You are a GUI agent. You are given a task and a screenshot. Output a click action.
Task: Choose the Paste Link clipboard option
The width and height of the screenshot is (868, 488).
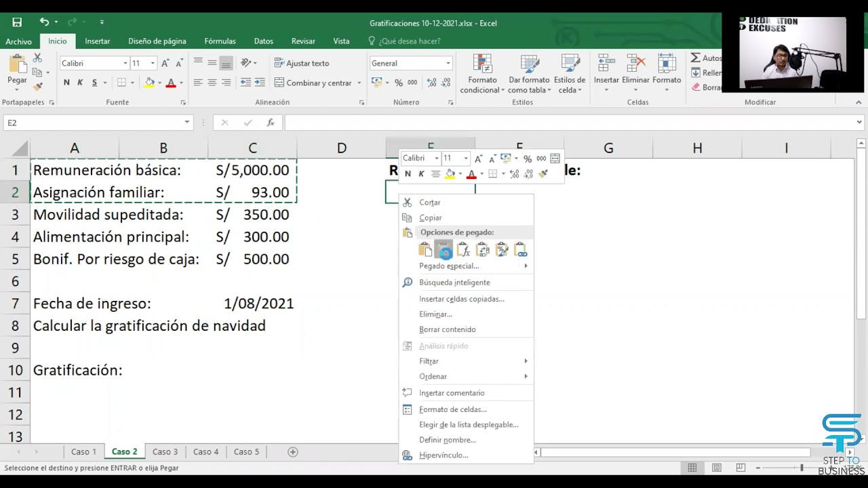tap(521, 250)
